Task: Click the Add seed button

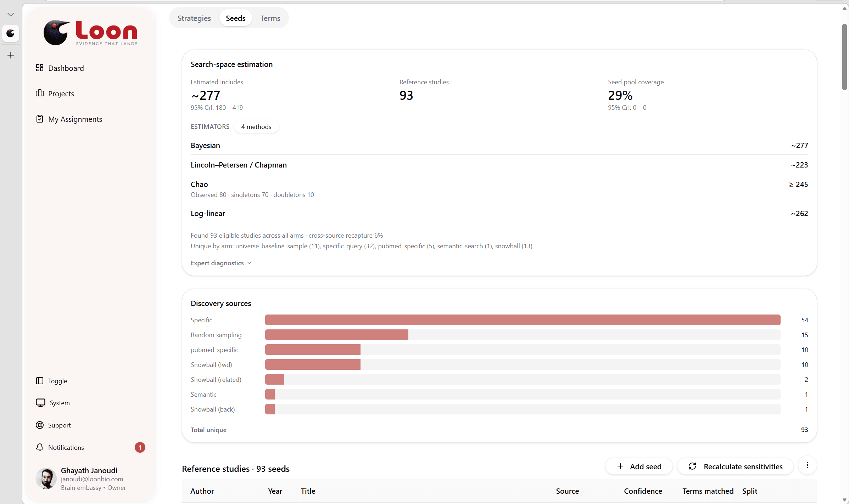Action: (639, 466)
